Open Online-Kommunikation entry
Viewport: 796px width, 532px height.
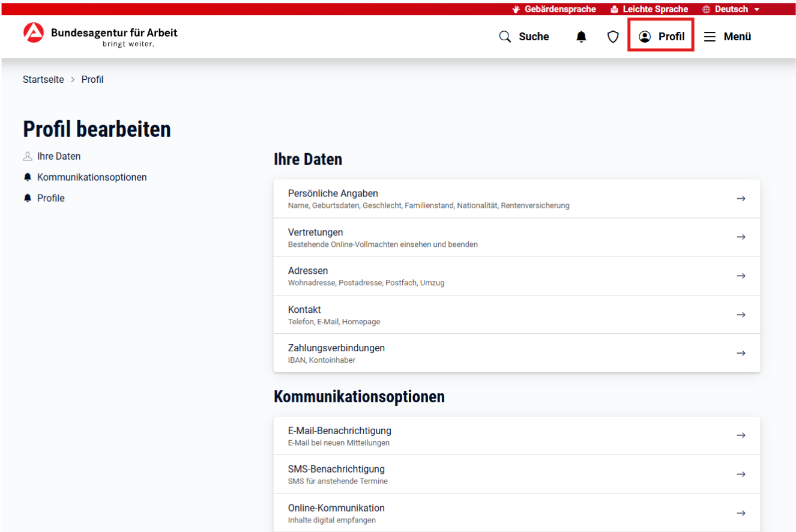(517, 513)
